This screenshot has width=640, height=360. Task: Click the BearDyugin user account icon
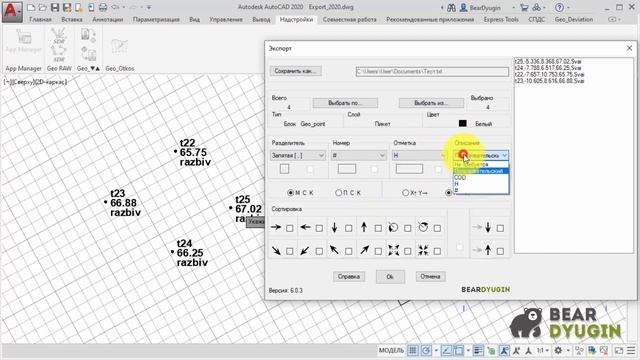click(x=464, y=7)
